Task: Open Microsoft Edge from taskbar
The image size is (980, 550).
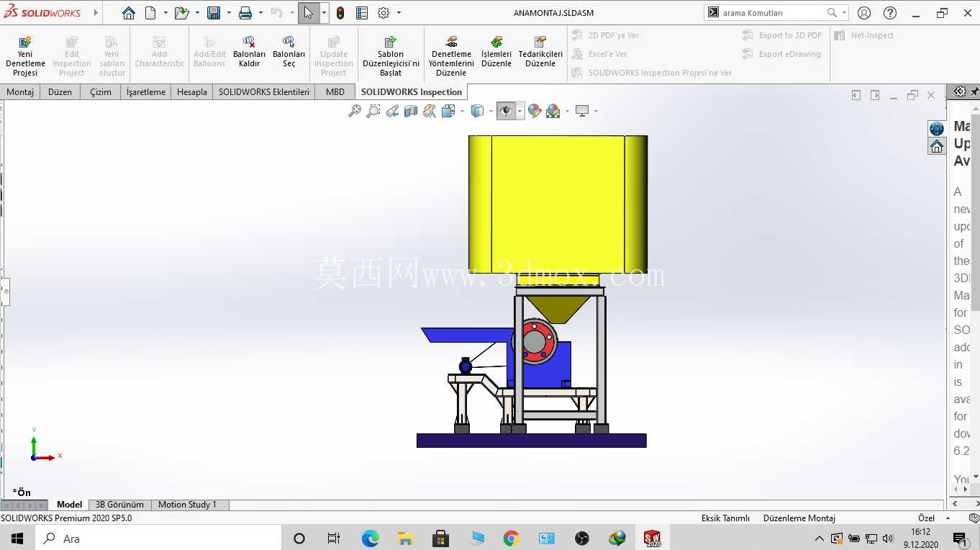Action: pos(370,538)
